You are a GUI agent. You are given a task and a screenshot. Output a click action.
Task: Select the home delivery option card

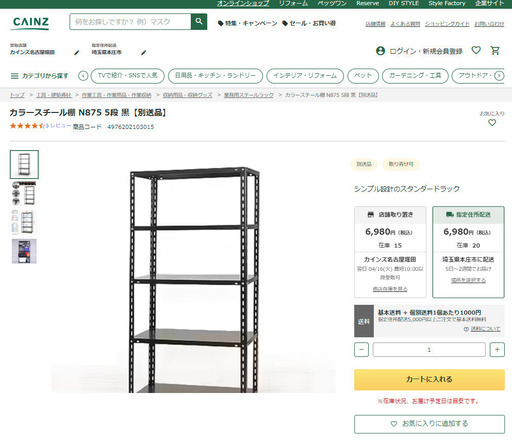468,252
